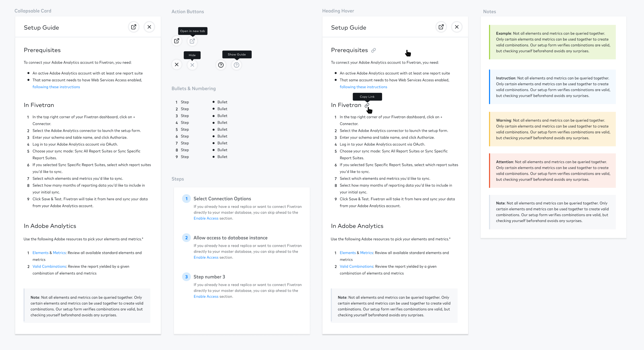
Task: Click the dark question mark help icon
Action: point(221,65)
